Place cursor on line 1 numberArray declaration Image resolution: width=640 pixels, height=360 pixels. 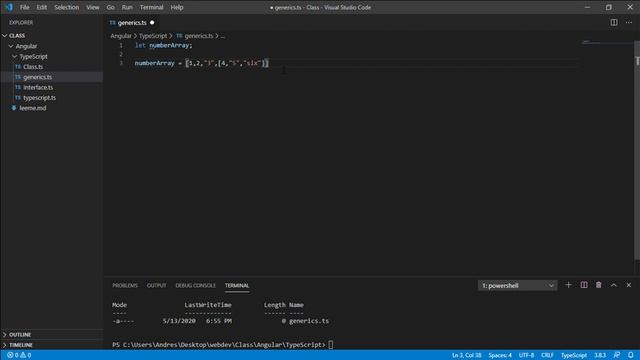(x=170, y=45)
